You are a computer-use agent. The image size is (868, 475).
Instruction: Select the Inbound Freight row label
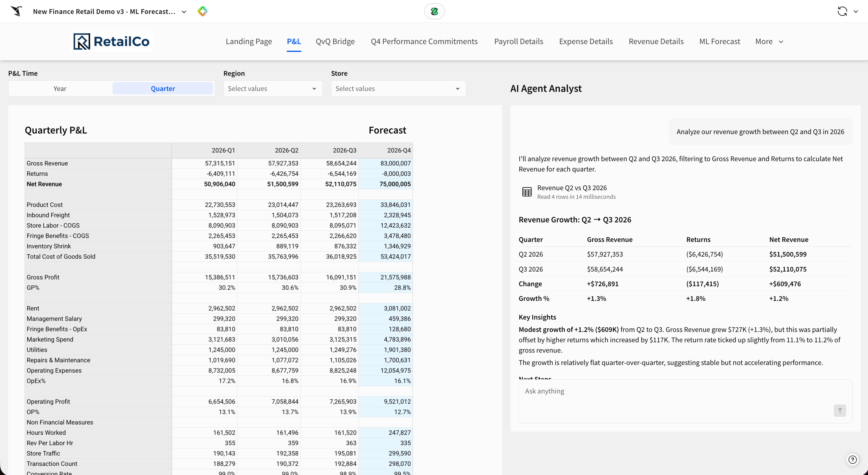click(48, 215)
